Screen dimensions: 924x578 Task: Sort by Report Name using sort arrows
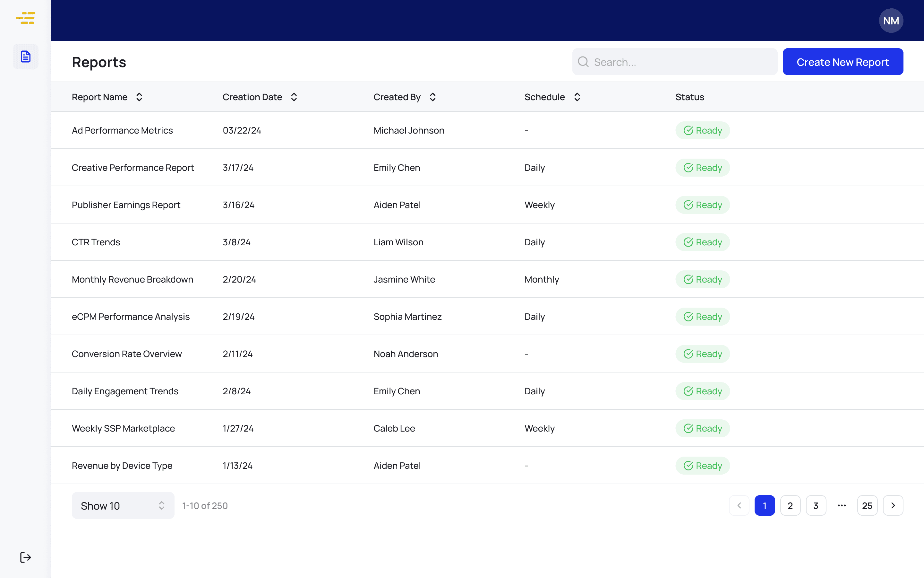click(x=139, y=97)
